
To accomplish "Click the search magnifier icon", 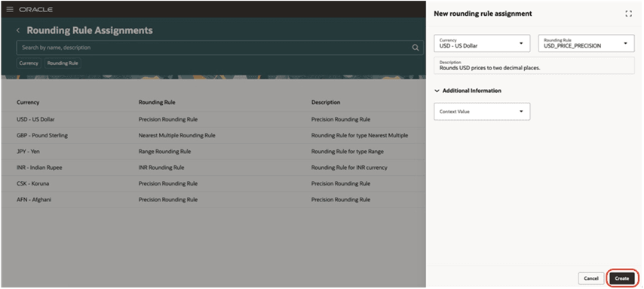I will click(416, 48).
